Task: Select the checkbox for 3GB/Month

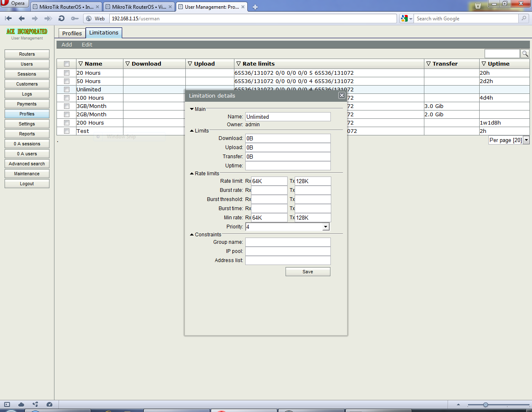Action: coord(66,106)
